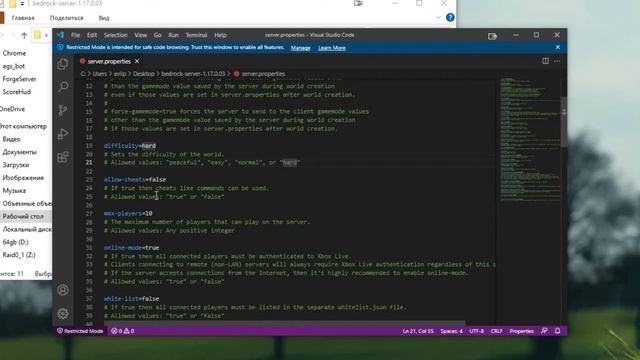Open the Accounts menu icon

tap(62, 290)
